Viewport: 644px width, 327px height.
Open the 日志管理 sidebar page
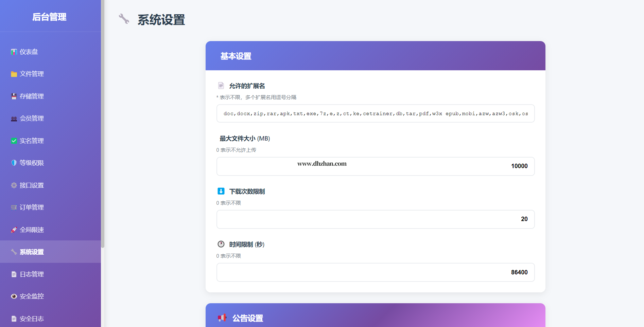(x=32, y=274)
